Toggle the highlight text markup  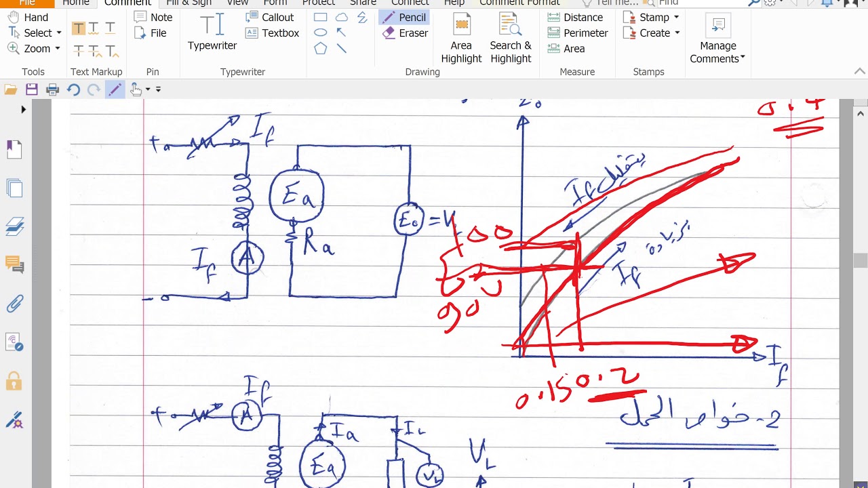[79, 28]
